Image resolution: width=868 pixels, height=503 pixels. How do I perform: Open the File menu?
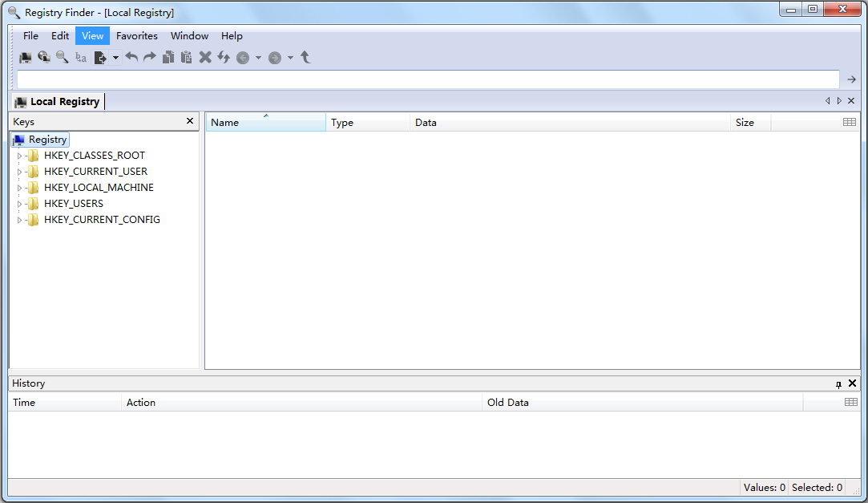click(x=31, y=36)
